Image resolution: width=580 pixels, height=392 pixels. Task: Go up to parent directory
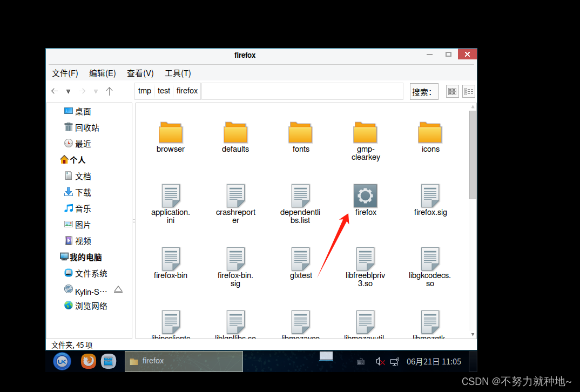109,91
